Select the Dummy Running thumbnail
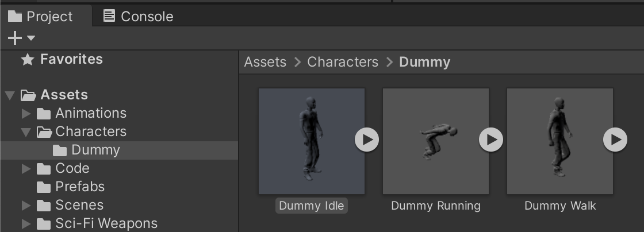644x232 pixels. tap(435, 141)
